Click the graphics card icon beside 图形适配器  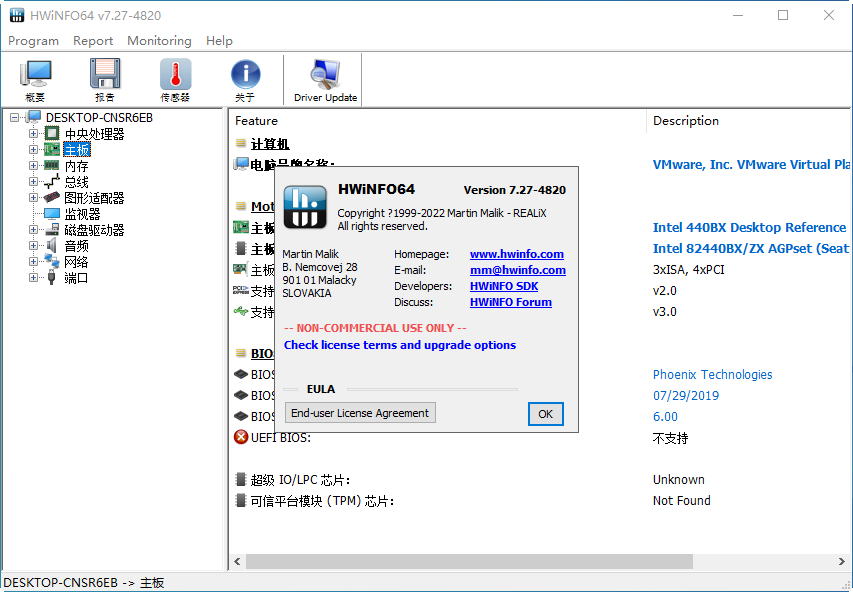[52, 197]
